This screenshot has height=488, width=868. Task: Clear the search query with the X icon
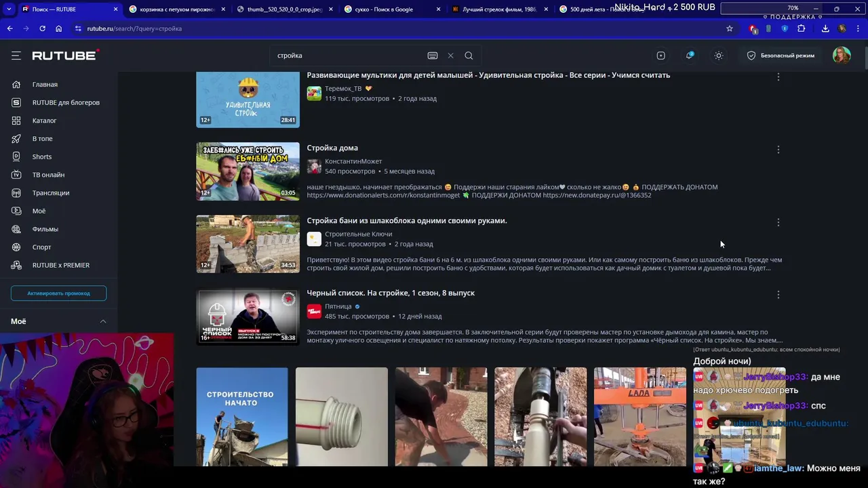(x=450, y=56)
